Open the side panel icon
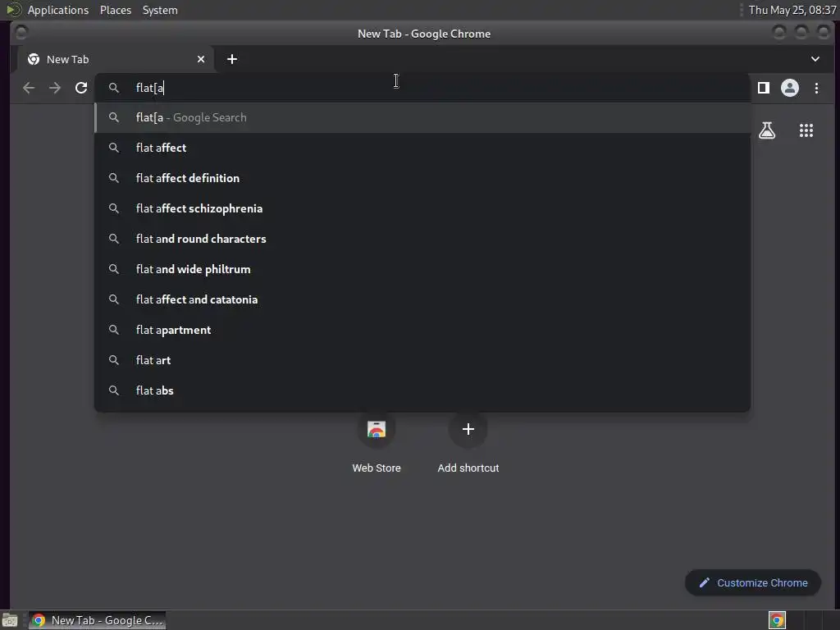Screen dimensions: 840x630 coord(764,88)
